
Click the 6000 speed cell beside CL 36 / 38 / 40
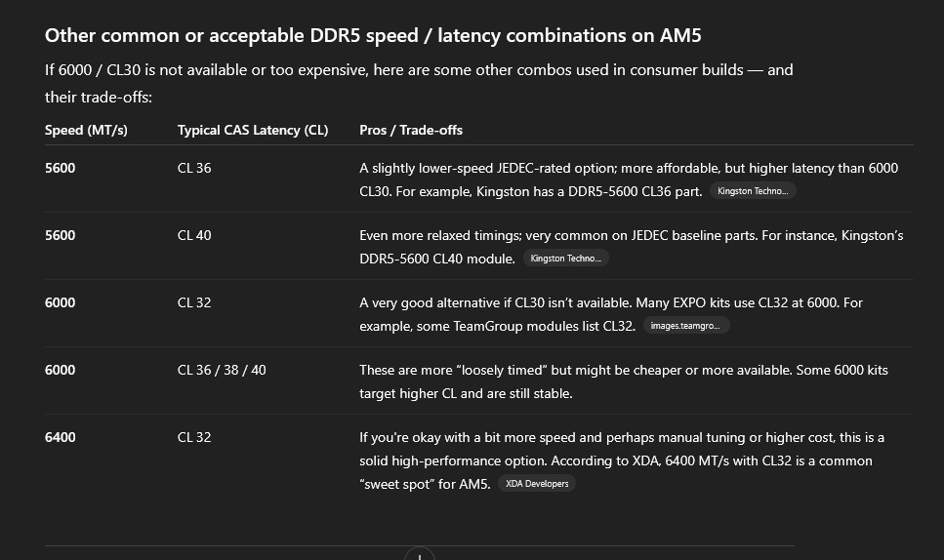61,370
